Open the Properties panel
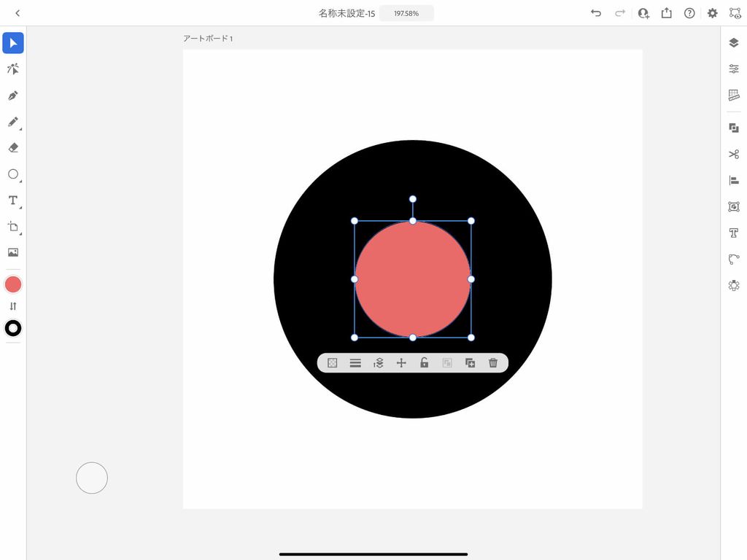The image size is (747, 560). coord(734,69)
